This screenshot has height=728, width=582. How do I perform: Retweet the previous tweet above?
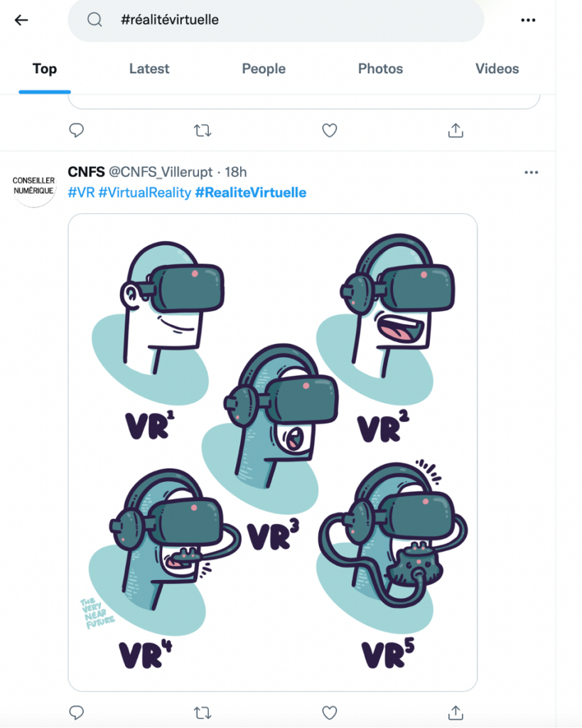[x=203, y=131]
